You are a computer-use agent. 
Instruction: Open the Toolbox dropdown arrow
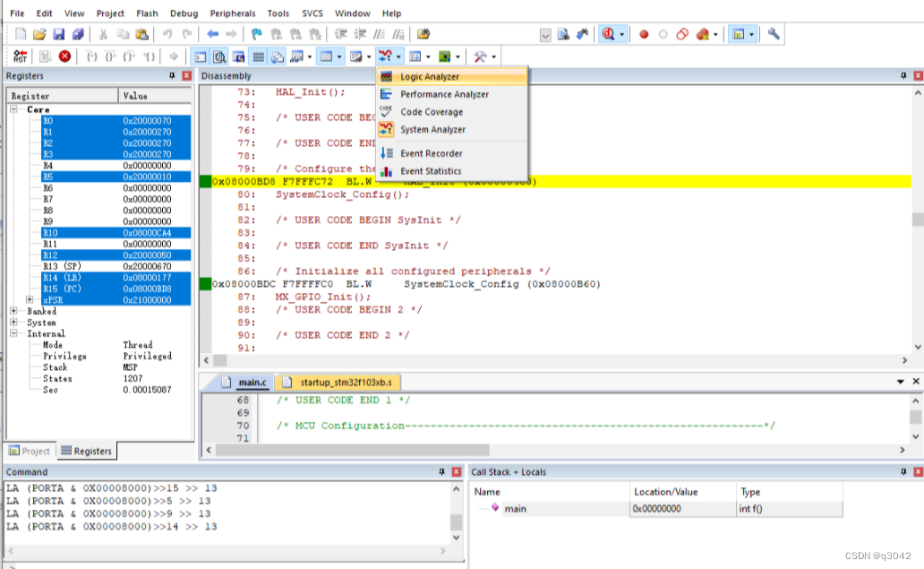point(494,56)
